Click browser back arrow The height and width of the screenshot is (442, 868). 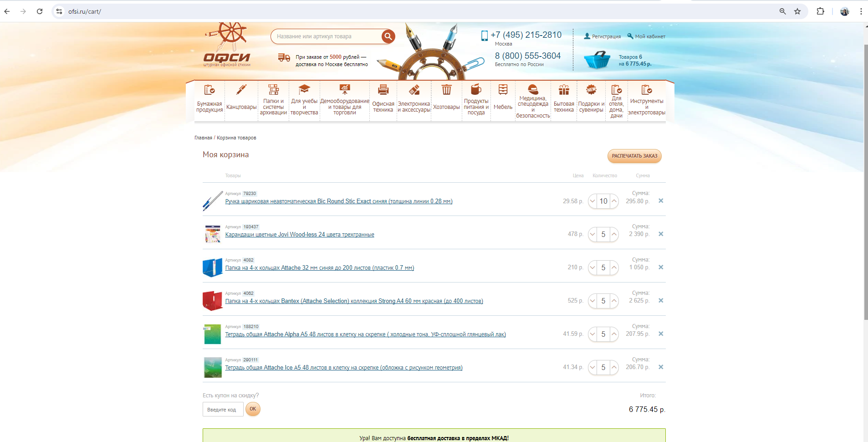click(x=7, y=11)
